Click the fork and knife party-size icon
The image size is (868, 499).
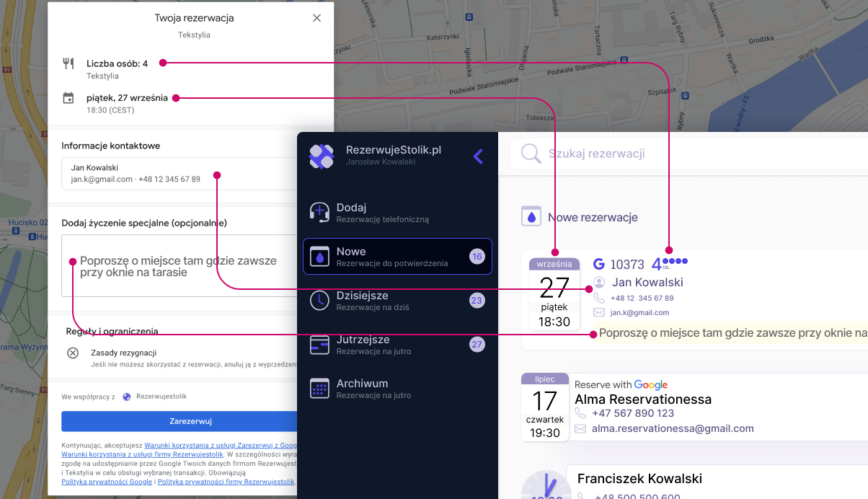click(68, 63)
